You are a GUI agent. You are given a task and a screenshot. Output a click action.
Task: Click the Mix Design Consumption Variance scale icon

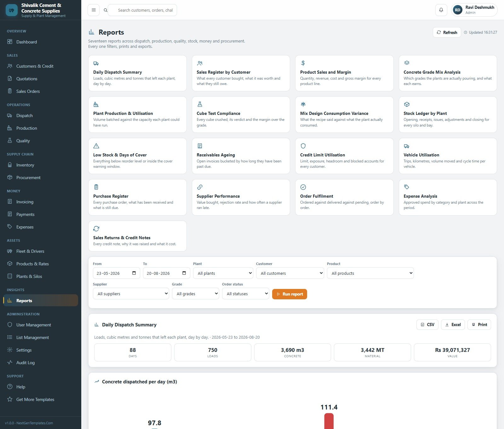(x=303, y=104)
